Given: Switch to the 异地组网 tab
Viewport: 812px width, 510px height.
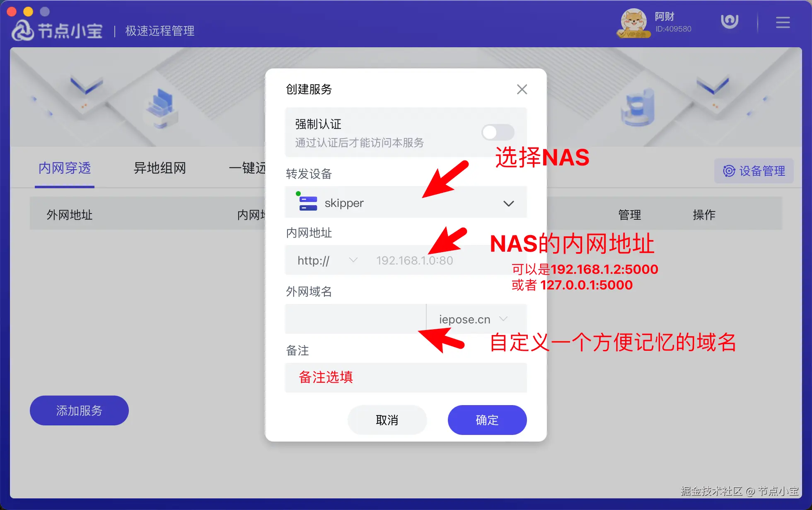Looking at the screenshot, I should tap(159, 168).
